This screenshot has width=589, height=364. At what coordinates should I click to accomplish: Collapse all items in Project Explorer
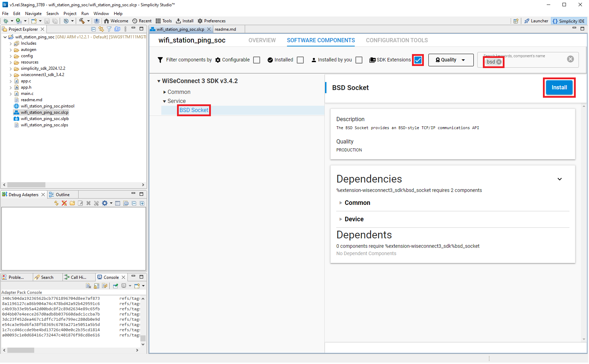[x=93, y=29]
